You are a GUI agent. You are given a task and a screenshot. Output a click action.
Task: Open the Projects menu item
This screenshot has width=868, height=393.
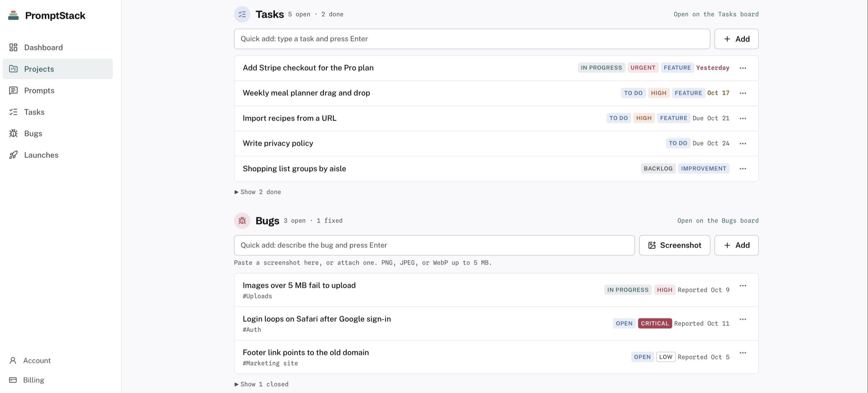(x=58, y=69)
